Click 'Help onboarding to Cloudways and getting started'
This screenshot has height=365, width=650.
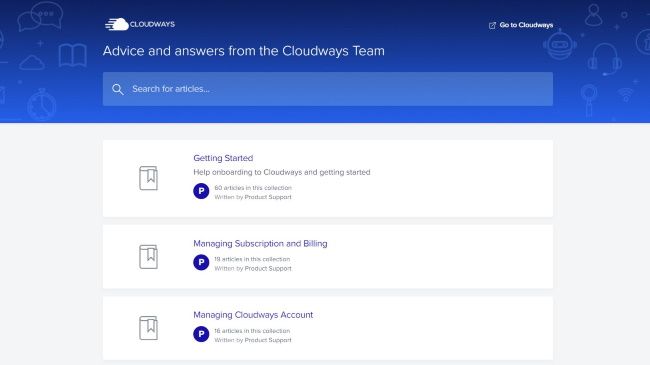click(x=281, y=172)
